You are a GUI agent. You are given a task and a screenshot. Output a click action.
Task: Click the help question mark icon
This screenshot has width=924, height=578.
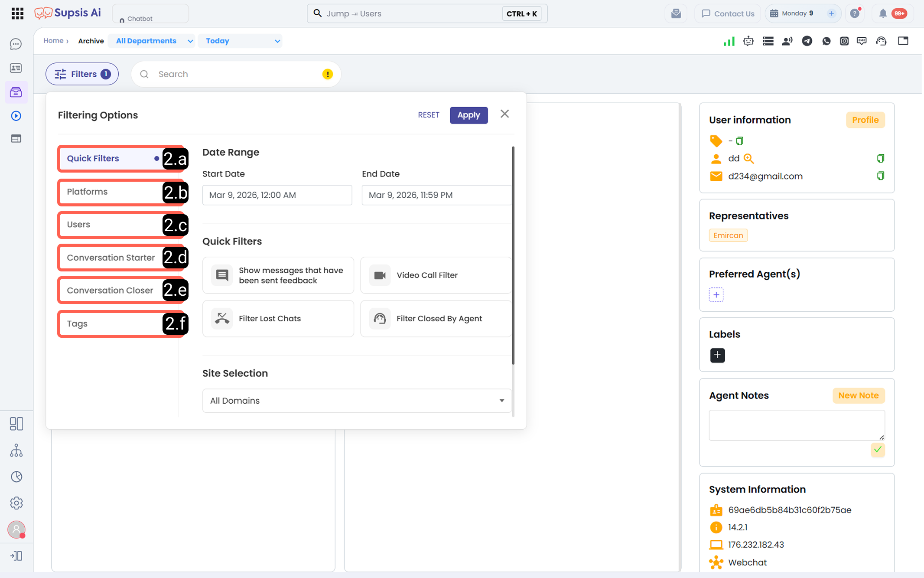click(855, 13)
